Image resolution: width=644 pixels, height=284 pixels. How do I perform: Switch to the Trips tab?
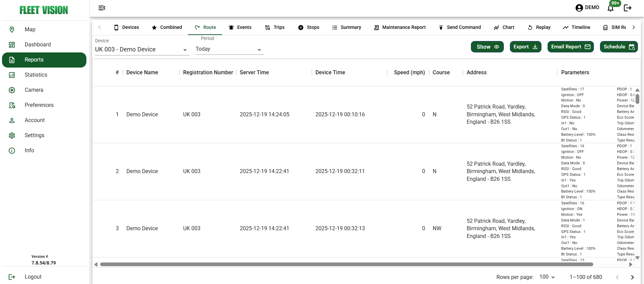[275, 28]
